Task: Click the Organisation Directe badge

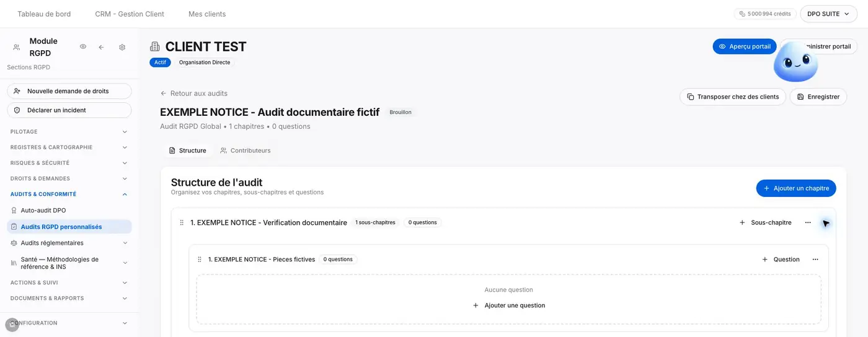Action: tap(205, 63)
